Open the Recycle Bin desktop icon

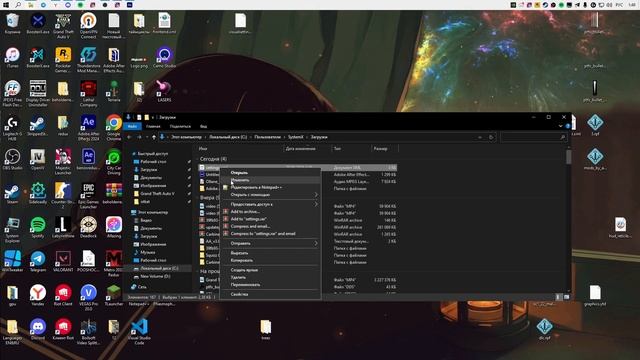click(x=12, y=23)
